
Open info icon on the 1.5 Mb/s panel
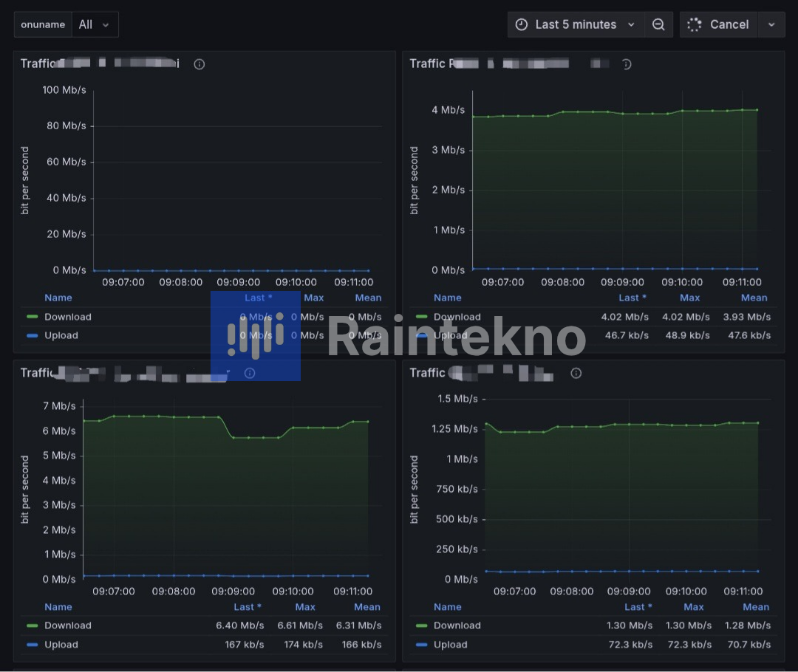tap(576, 373)
